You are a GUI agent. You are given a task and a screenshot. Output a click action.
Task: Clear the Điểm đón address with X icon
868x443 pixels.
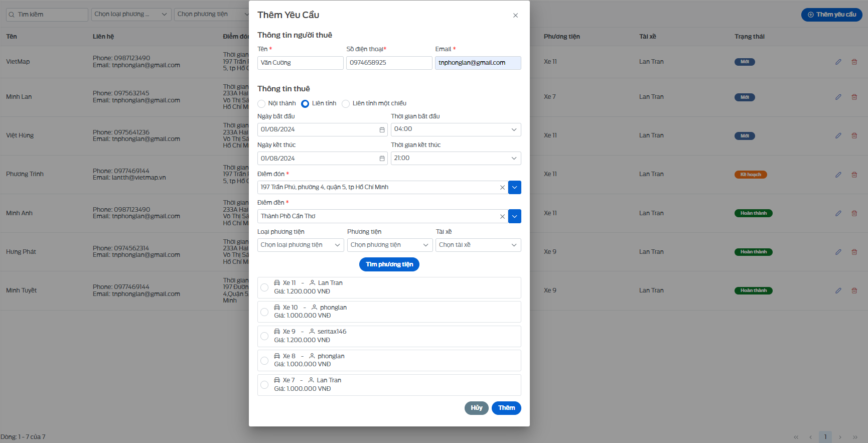[502, 188]
